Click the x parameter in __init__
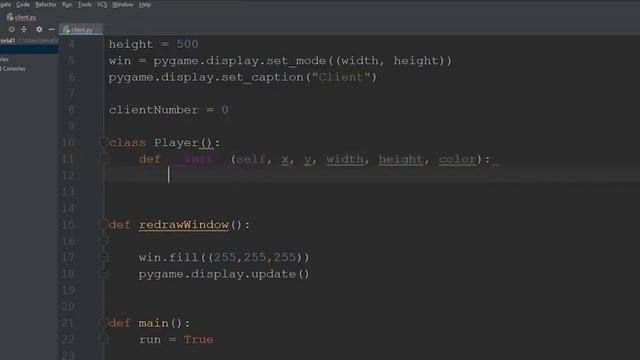This screenshot has height=360, width=640. pos(285,160)
